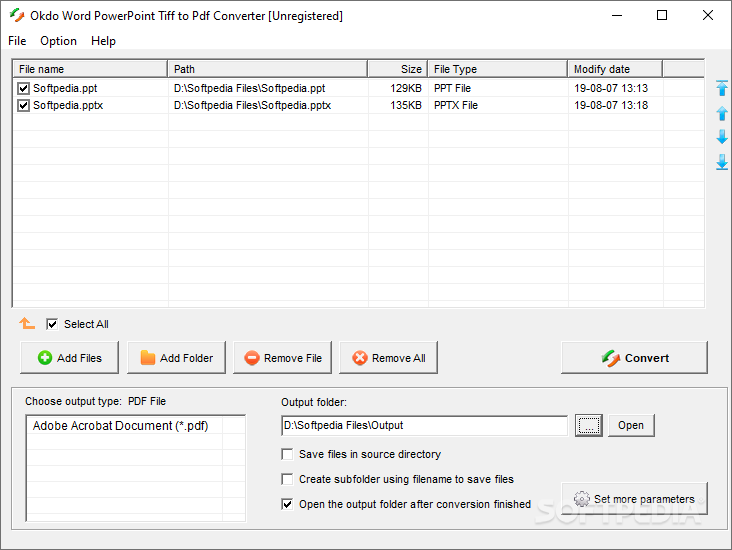Select the Softpedia.pptx file name
The image size is (732, 550).
tap(68, 106)
